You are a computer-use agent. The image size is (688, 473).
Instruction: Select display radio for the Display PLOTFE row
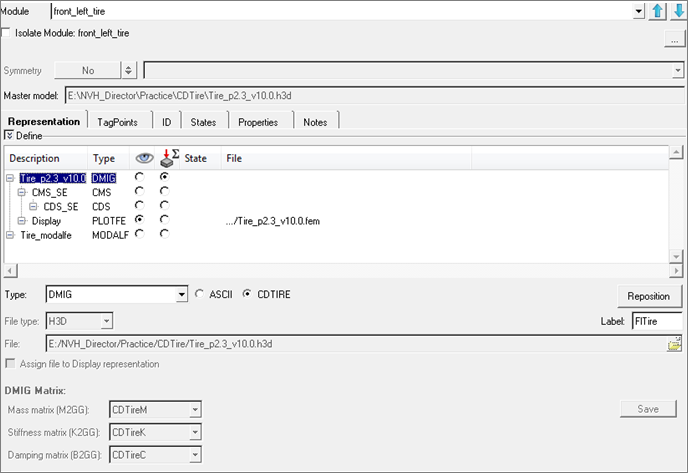[139, 219]
